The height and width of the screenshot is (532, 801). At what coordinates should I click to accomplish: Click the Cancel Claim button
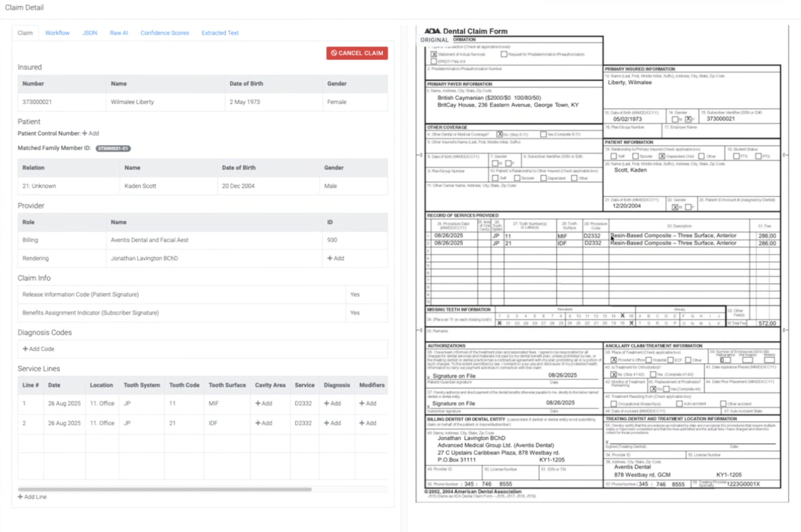click(357, 53)
